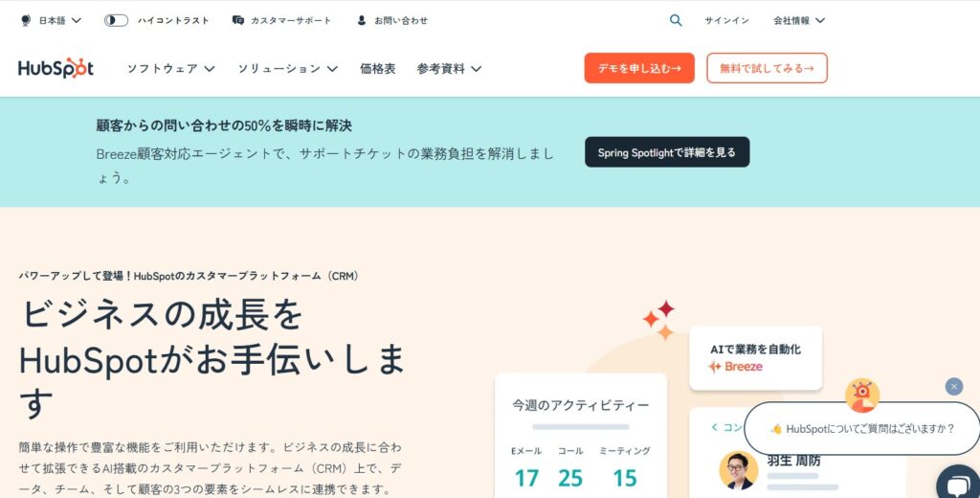Go to the 価格表 page
980x498 pixels.
377,69
